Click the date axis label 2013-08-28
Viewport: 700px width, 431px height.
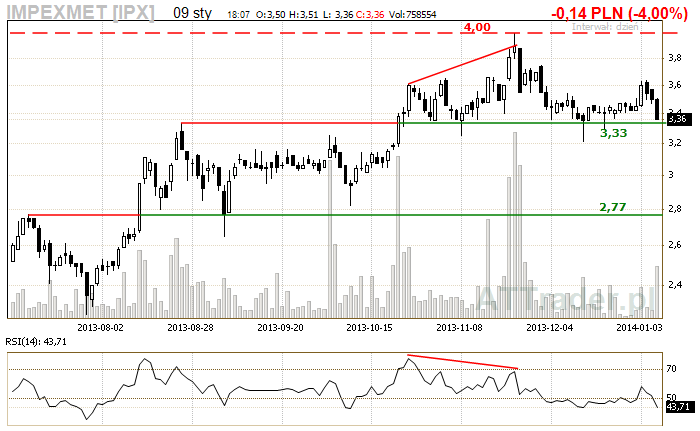point(191,328)
